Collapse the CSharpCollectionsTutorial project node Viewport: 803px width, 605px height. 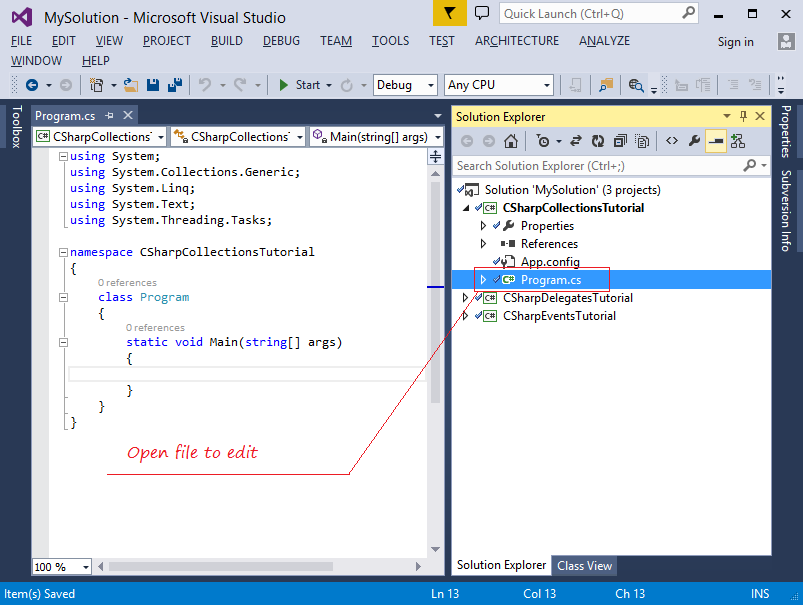pyautogui.click(x=466, y=208)
